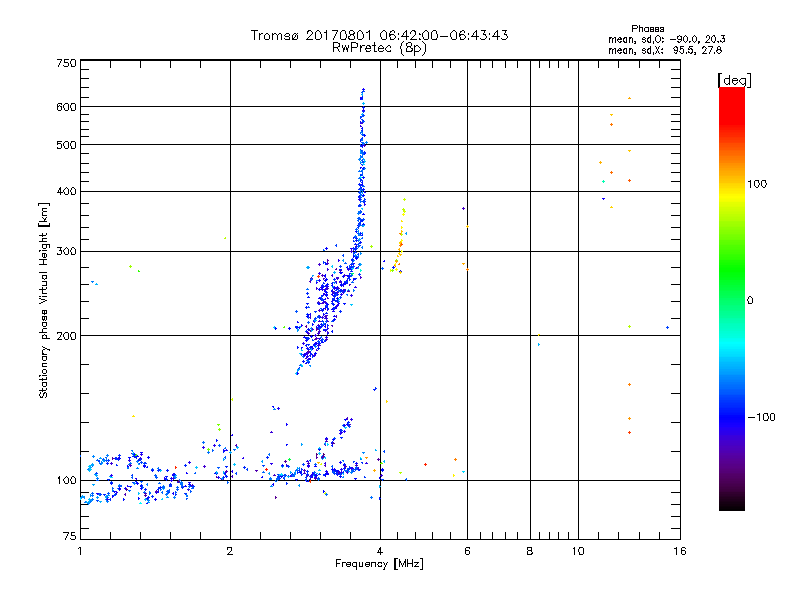The width and height of the screenshot is (800, 600).
Task: Click the "[deg]" colorbar label
Action: click(734, 80)
